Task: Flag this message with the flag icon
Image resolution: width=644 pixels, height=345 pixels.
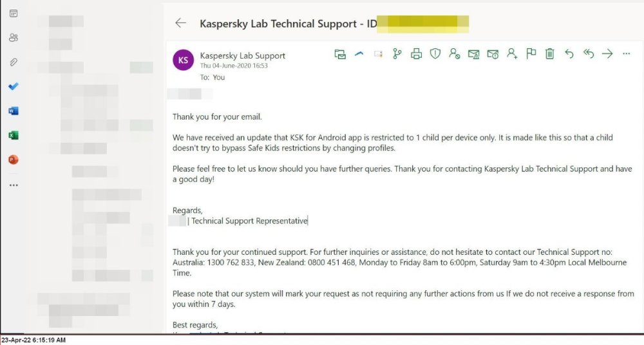Action: click(x=531, y=54)
